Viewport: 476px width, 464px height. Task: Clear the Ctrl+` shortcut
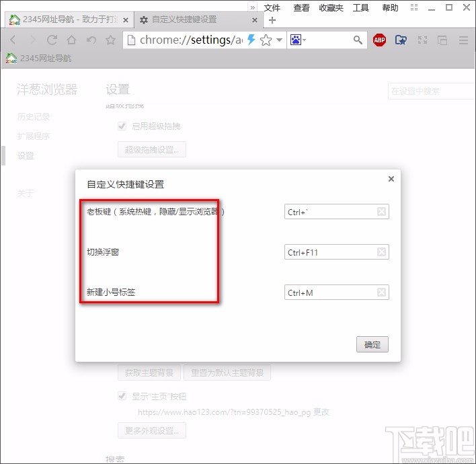tap(382, 212)
